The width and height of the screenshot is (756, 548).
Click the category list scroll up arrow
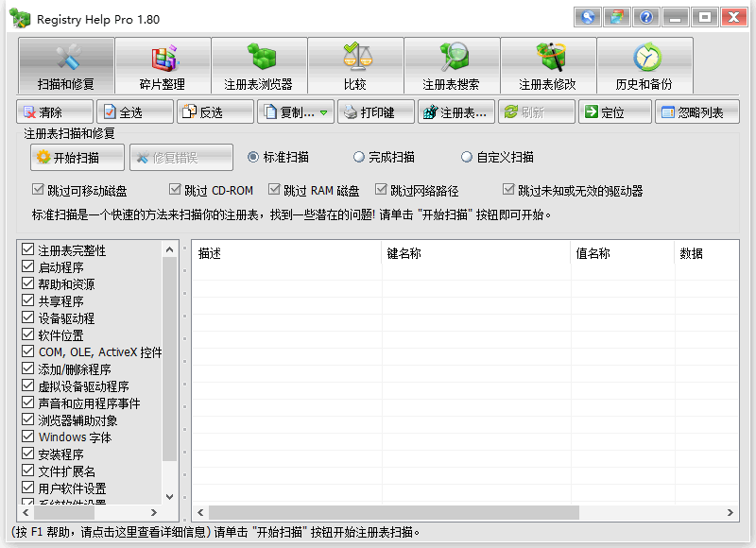(169, 249)
